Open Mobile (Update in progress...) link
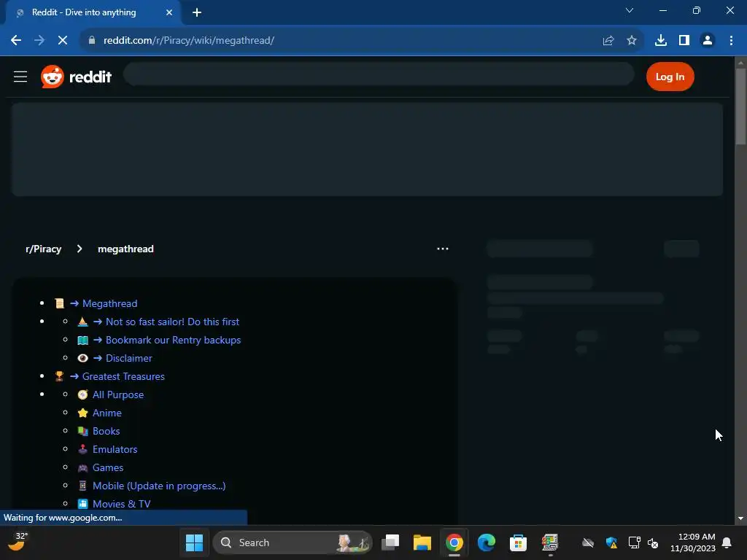Screen dimensions: 747x560 pyautogui.click(x=159, y=486)
